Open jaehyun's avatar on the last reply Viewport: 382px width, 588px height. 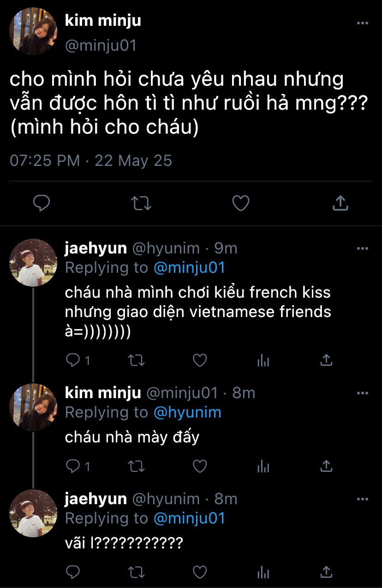coord(33,513)
